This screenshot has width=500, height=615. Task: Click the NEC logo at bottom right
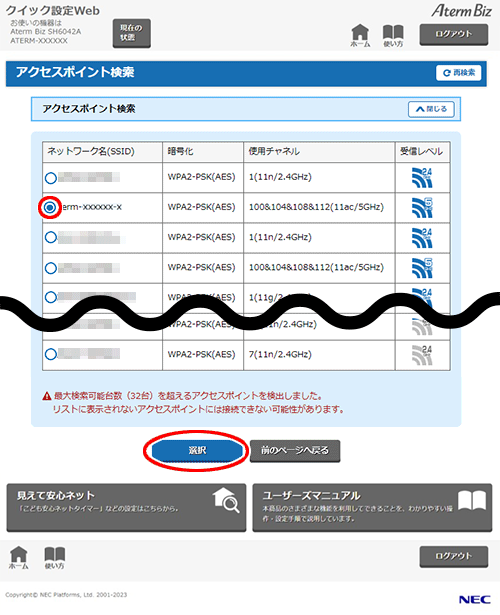[x=475, y=599]
